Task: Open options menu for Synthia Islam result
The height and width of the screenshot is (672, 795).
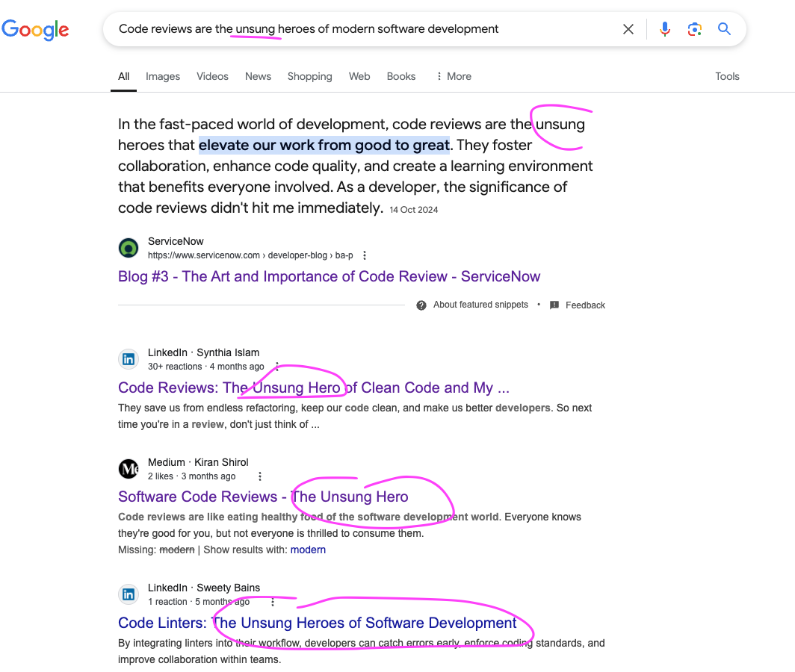Action: point(276,367)
